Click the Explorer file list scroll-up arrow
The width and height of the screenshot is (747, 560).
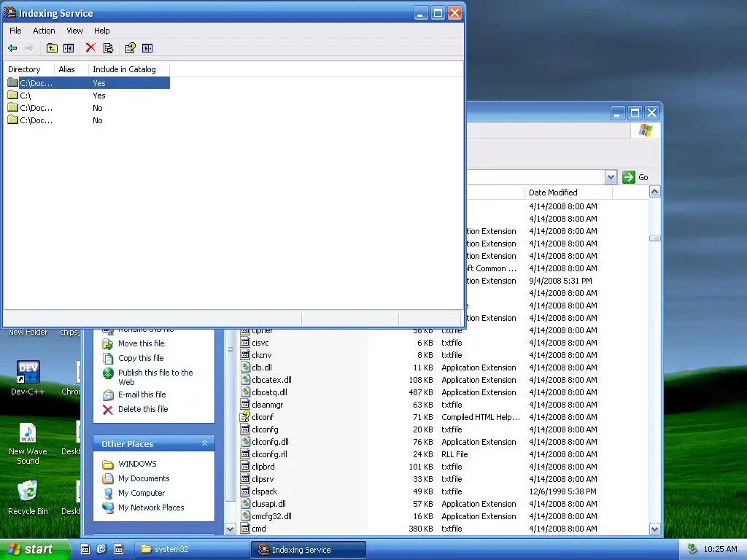[x=654, y=192]
